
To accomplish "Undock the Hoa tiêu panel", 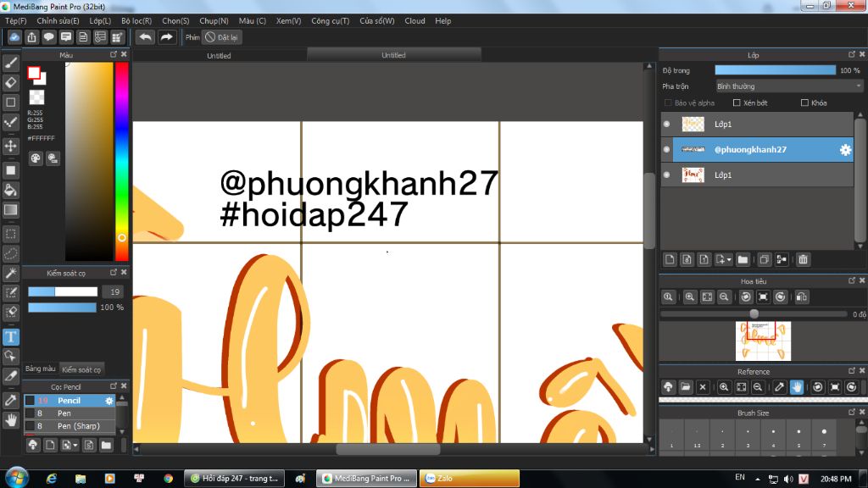I will (x=851, y=280).
